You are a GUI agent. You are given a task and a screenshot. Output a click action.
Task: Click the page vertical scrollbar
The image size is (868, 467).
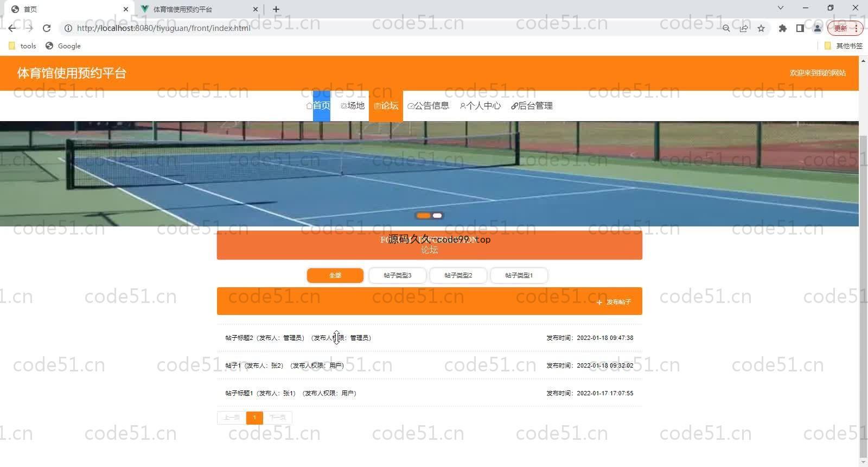[863, 298]
